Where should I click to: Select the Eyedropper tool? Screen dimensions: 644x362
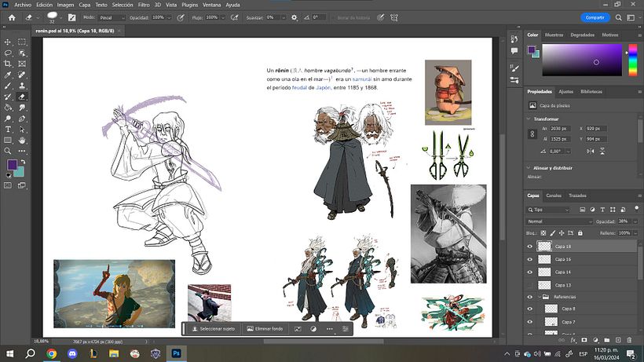pos(8,75)
